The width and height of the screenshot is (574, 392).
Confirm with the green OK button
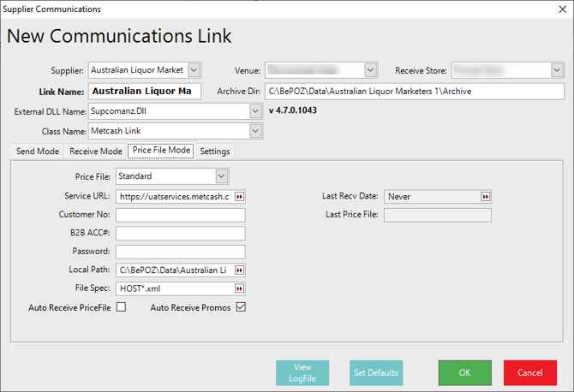[x=464, y=372]
